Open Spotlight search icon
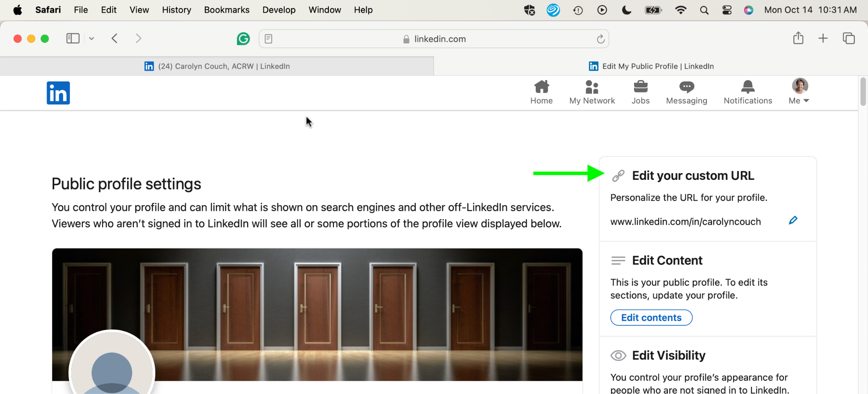Image resolution: width=868 pixels, height=394 pixels. tap(704, 10)
